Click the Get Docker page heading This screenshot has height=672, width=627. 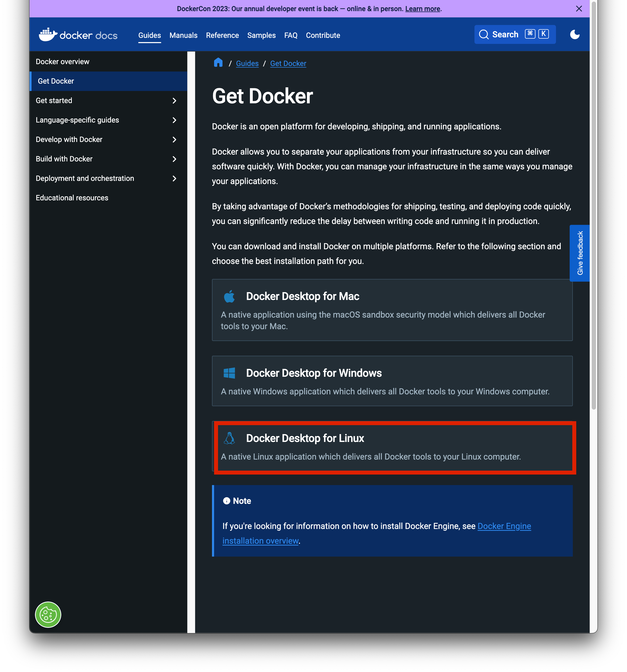pyautogui.click(x=262, y=96)
